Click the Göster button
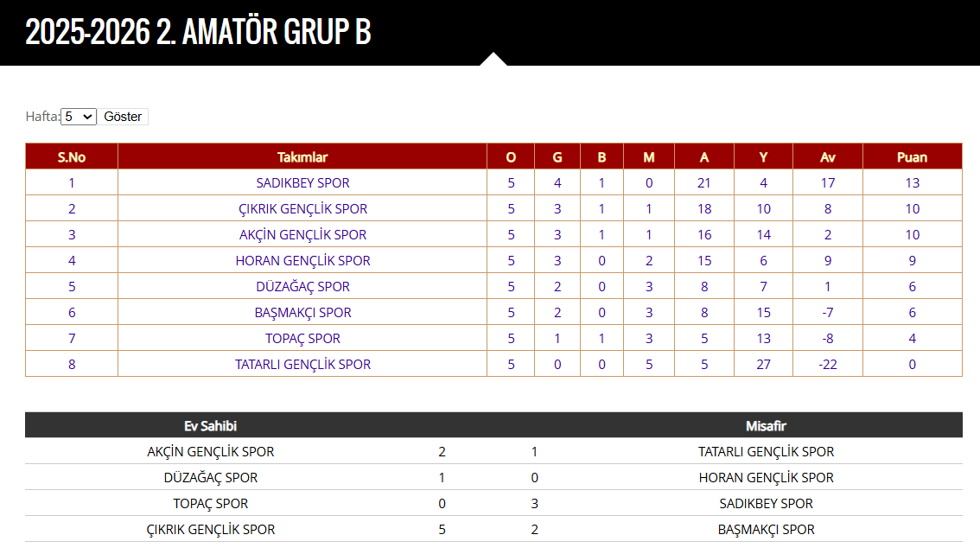The height and width of the screenshot is (554, 980). [x=123, y=117]
